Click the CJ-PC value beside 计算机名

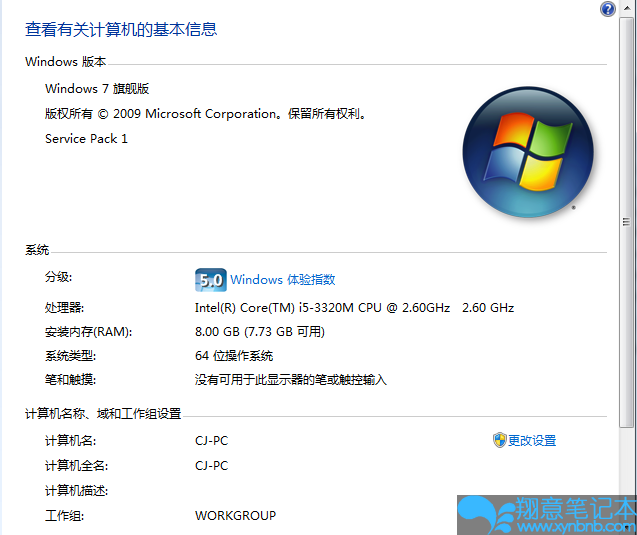point(212,441)
